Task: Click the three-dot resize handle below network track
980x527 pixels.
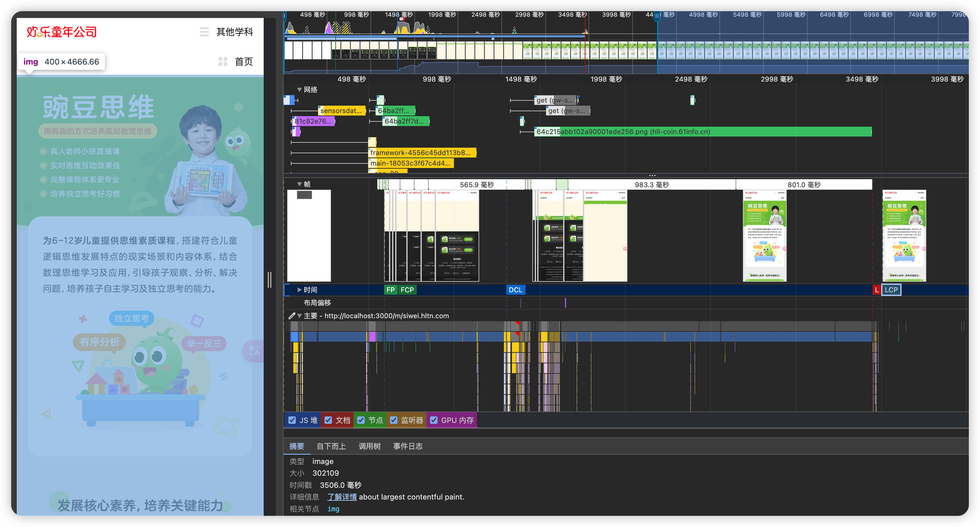Action: [652, 175]
